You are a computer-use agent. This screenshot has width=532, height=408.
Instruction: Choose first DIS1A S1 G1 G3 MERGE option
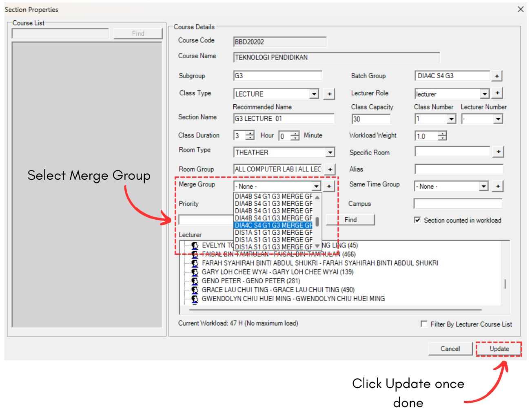273,233
